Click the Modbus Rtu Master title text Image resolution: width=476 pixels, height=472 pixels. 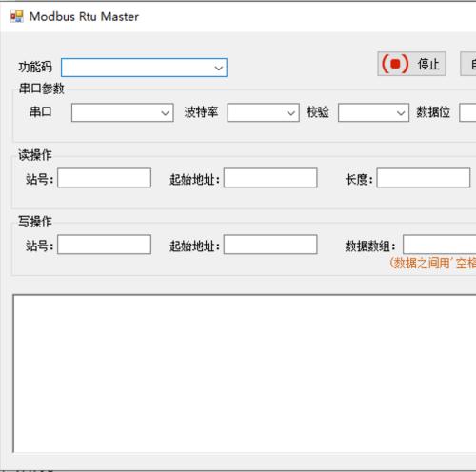(84, 17)
